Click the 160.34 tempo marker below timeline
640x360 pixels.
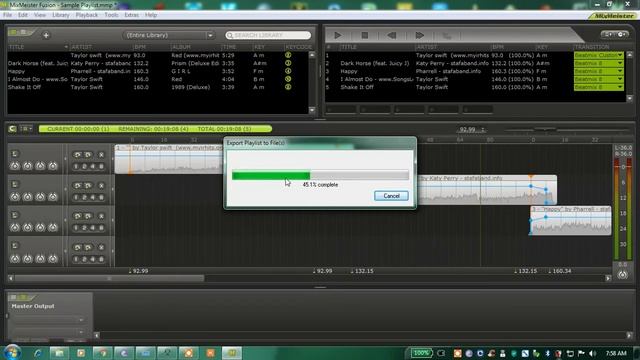coord(560,271)
